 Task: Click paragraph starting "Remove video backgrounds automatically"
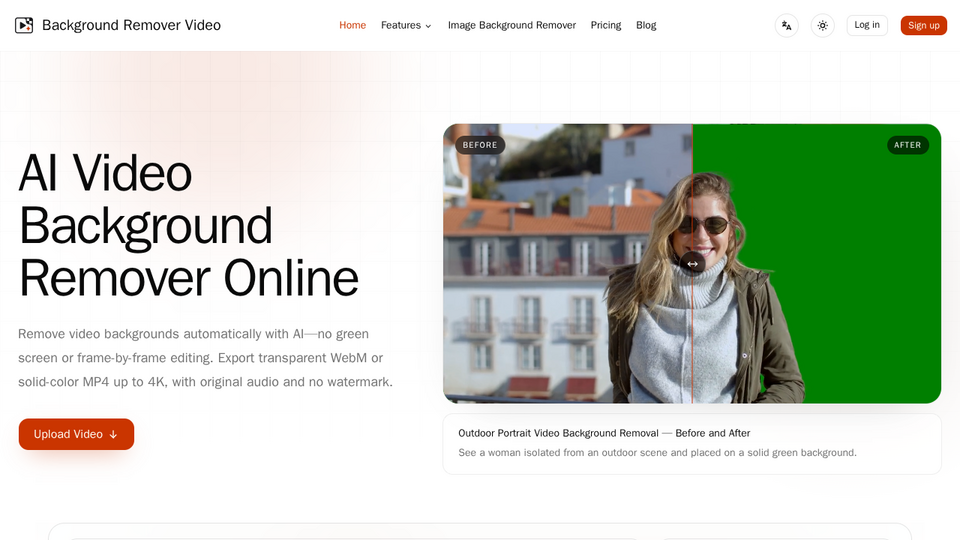205,358
